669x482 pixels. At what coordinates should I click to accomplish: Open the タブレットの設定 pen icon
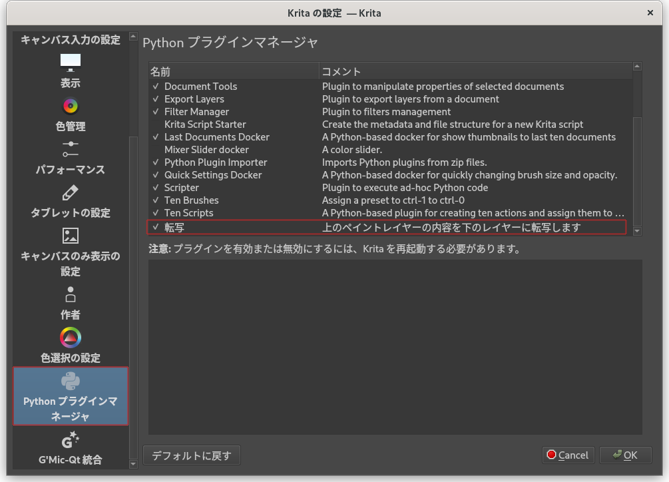[x=70, y=193]
